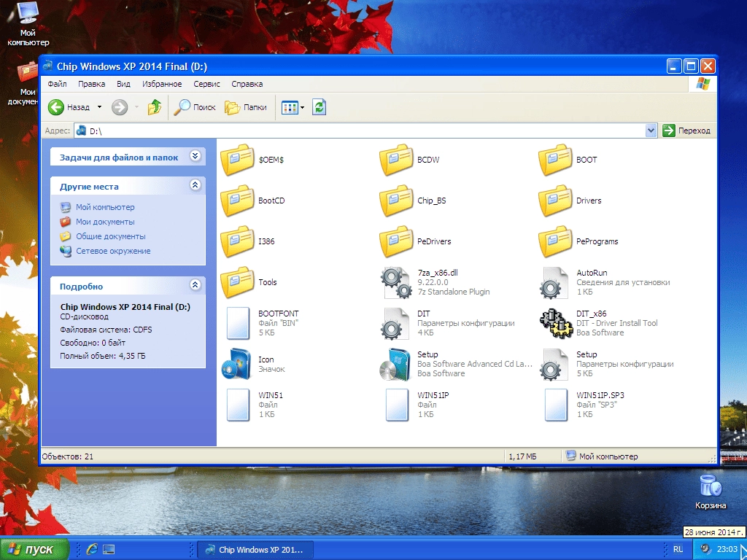
Task: Select the WIN51 file icon
Action: pyautogui.click(x=238, y=405)
